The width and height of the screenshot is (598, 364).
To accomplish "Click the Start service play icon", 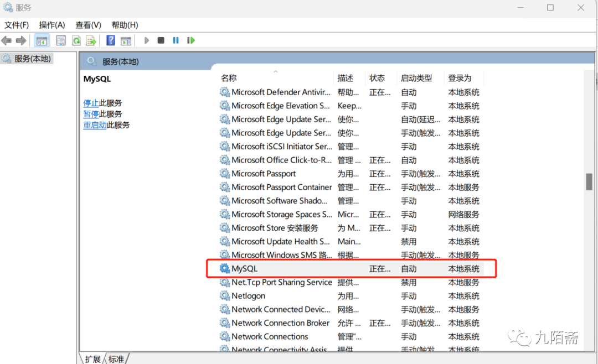I will (146, 40).
